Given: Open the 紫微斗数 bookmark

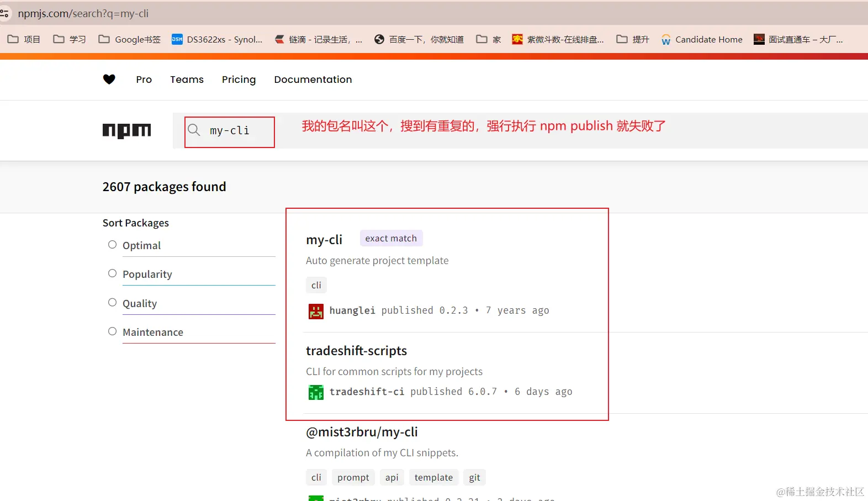Looking at the screenshot, I should pyautogui.click(x=558, y=39).
